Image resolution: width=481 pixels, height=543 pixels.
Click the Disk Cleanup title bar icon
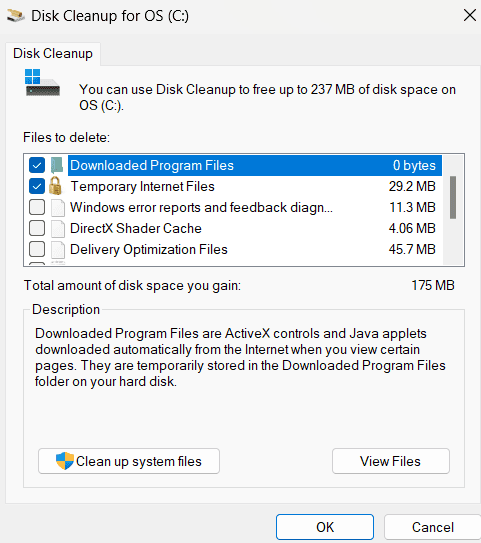click(x=16, y=16)
